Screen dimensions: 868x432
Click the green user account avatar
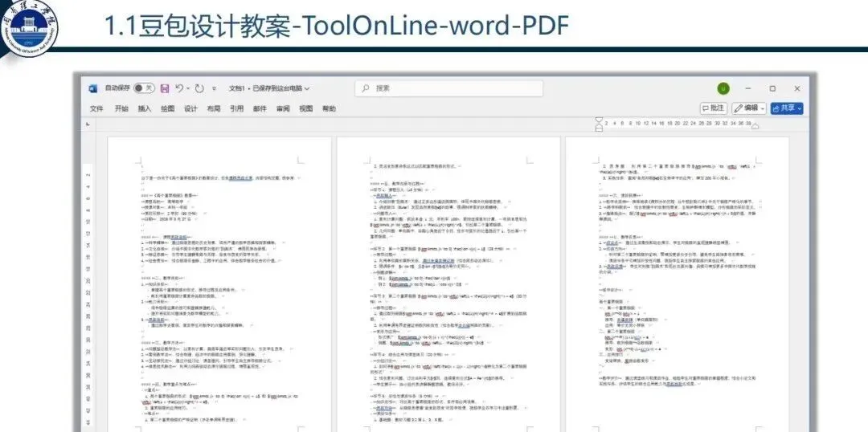click(x=723, y=88)
